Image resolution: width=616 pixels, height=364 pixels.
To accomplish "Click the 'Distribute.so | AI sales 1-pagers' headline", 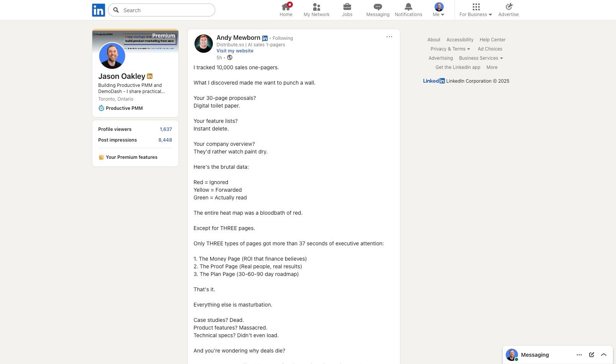I will click(251, 45).
